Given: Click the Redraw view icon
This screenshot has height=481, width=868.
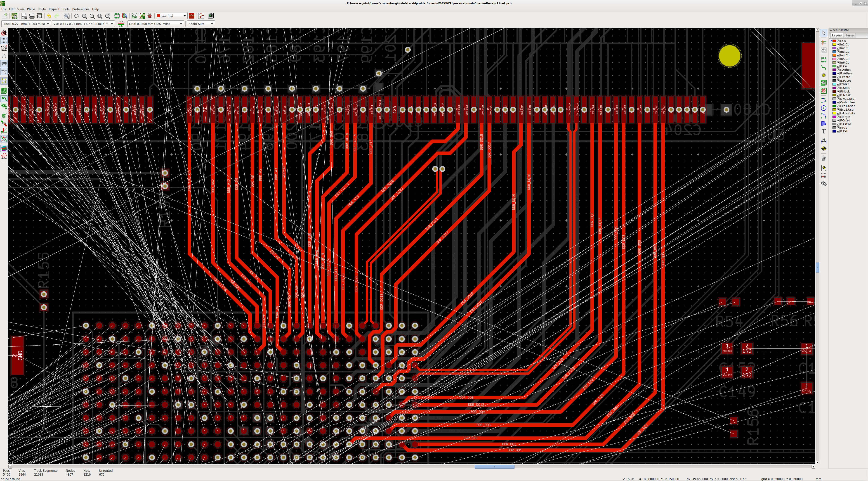Looking at the screenshot, I should [x=76, y=16].
